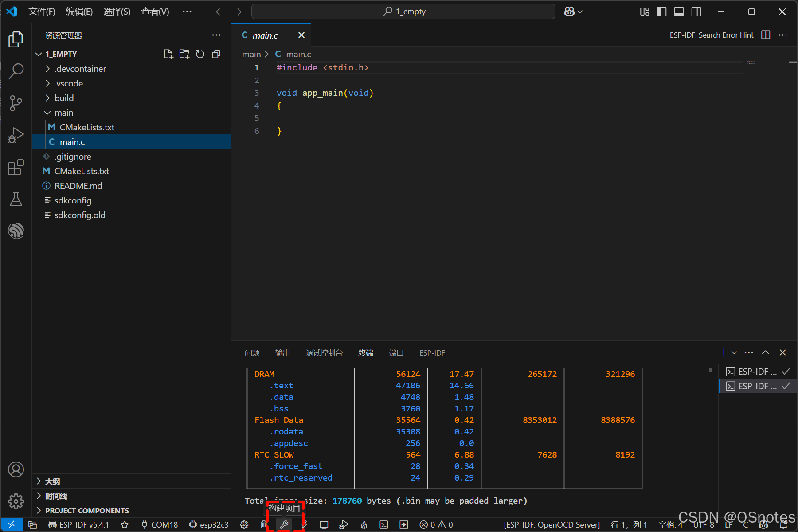Click the monitor device icon in status bar
Image resolution: width=798 pixels, height=532 pixels.
pos(324,524)
